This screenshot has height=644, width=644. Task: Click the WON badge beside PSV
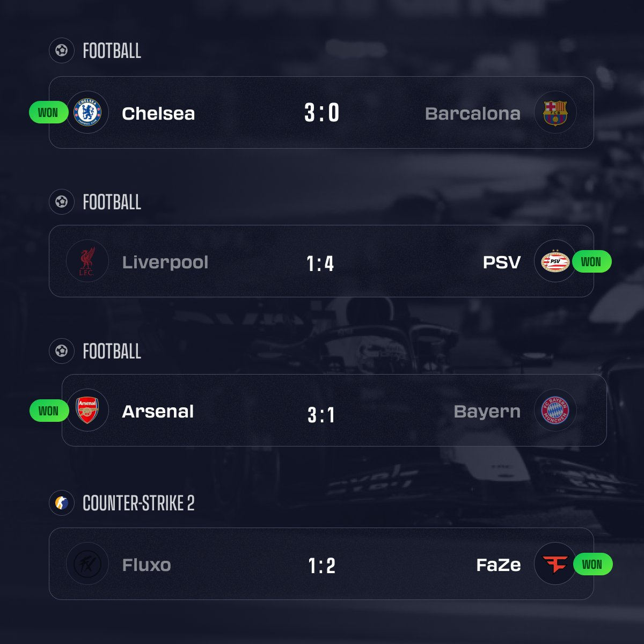pyautogui.click(x=591, y=262)
